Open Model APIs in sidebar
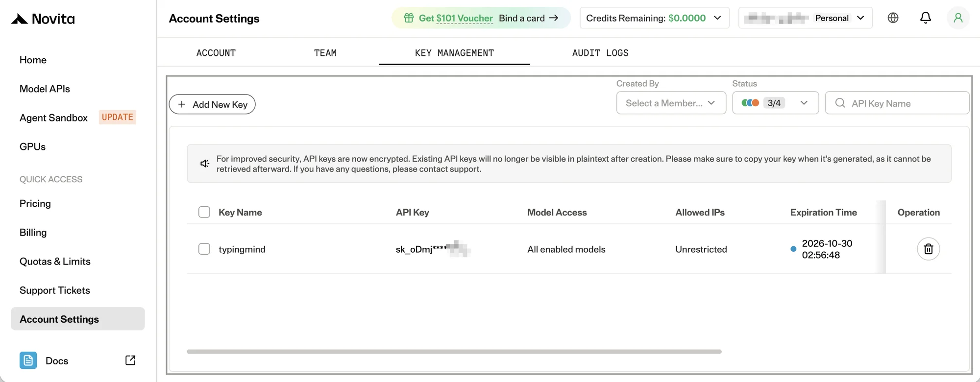The width and height of the screenshot is (980, 382). tap(45, 89)
